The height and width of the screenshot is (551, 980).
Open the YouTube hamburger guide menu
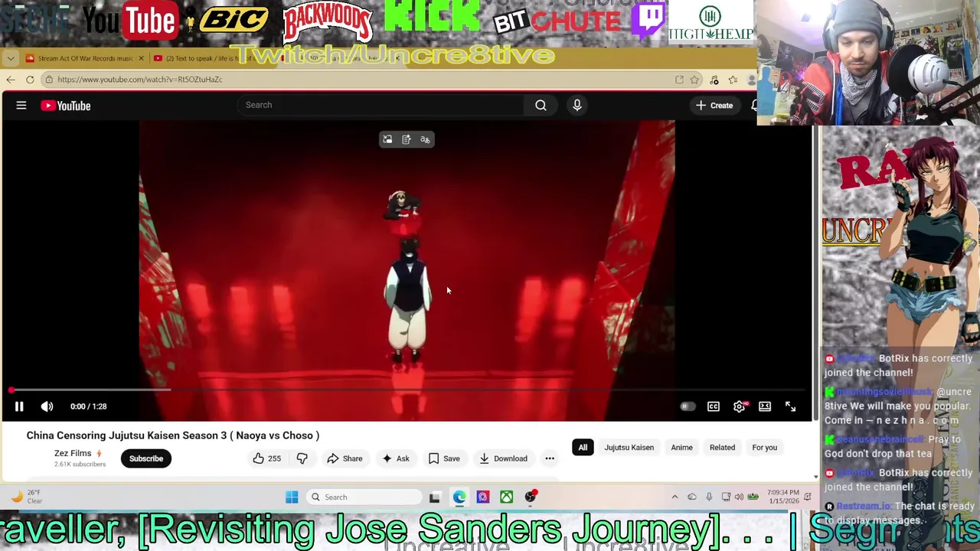point(21,106)
